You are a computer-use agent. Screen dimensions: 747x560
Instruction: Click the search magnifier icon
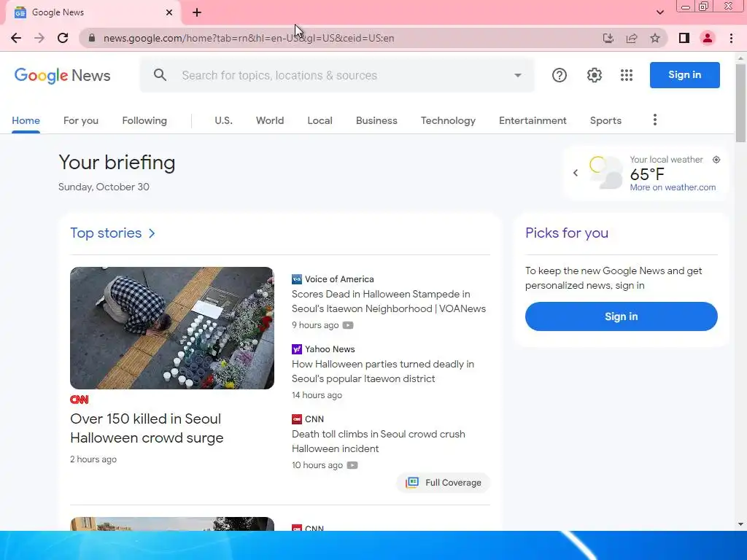tap(160, 75)
